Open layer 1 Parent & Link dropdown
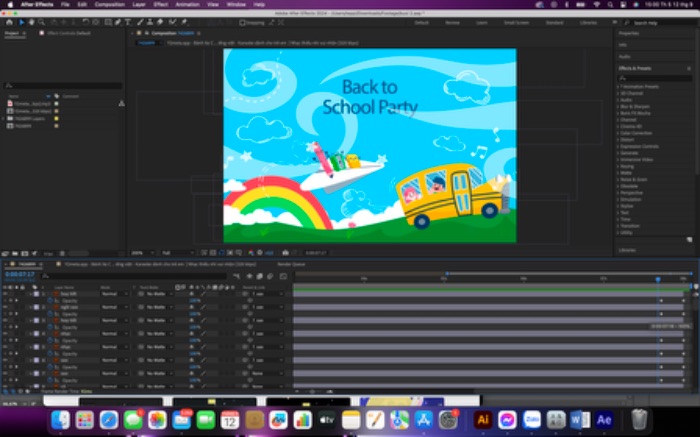This screenshot has width=700, height=437. (268, 294)
